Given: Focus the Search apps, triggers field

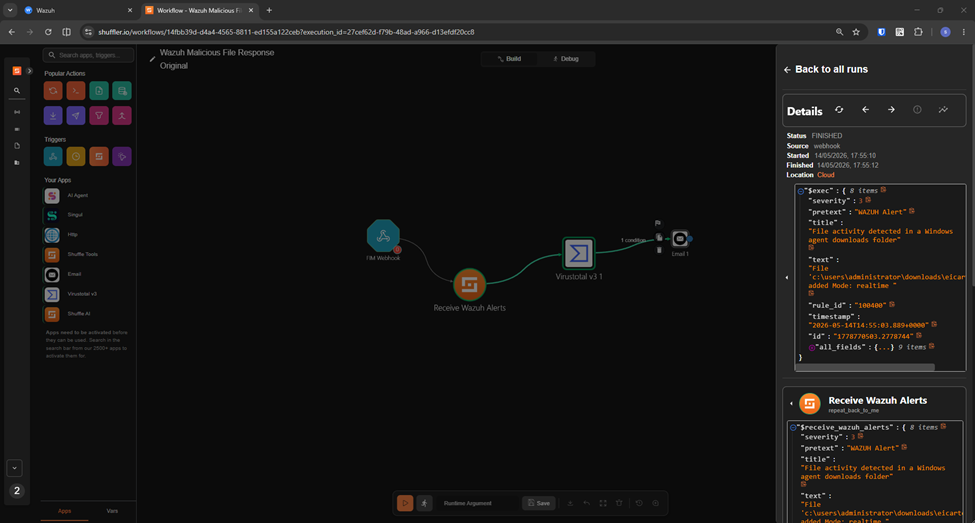Looking at the screenshot, I should (88, 55).
